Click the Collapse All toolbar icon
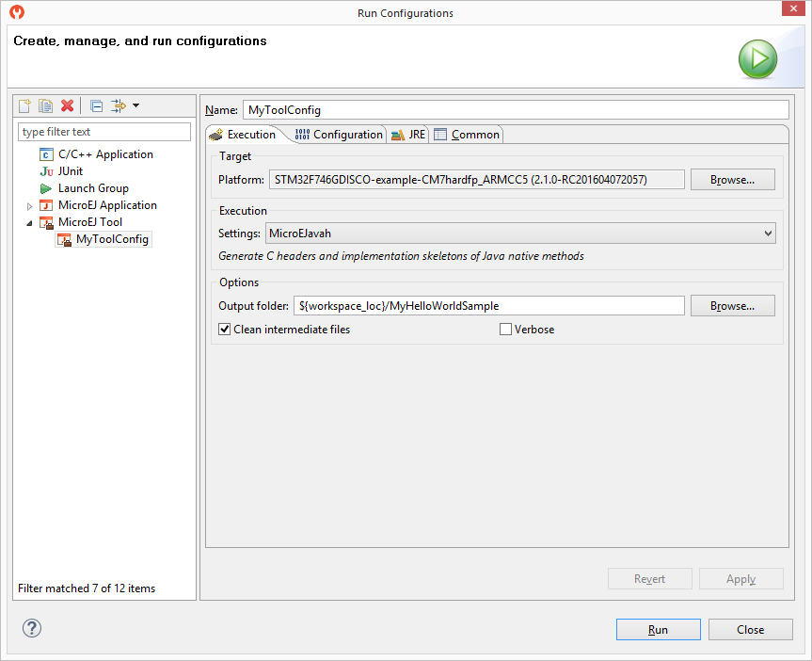 click(96, 105)
